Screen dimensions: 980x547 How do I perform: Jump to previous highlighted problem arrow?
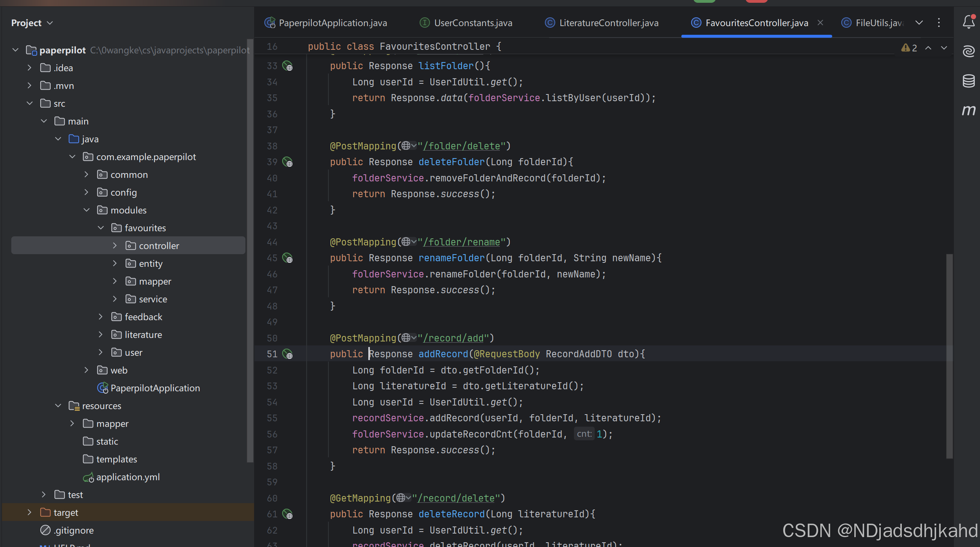[x=928, y=48]
